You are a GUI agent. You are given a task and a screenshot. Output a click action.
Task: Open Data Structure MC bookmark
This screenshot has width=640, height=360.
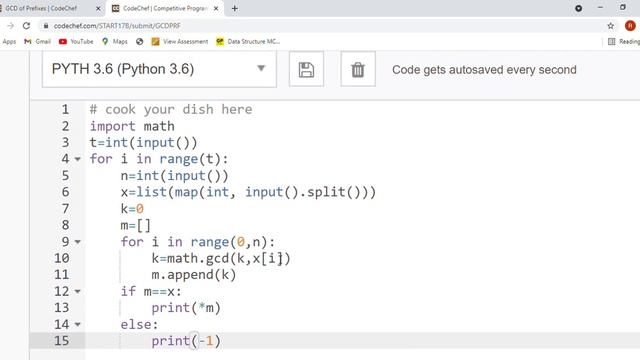tap(248, 42)
